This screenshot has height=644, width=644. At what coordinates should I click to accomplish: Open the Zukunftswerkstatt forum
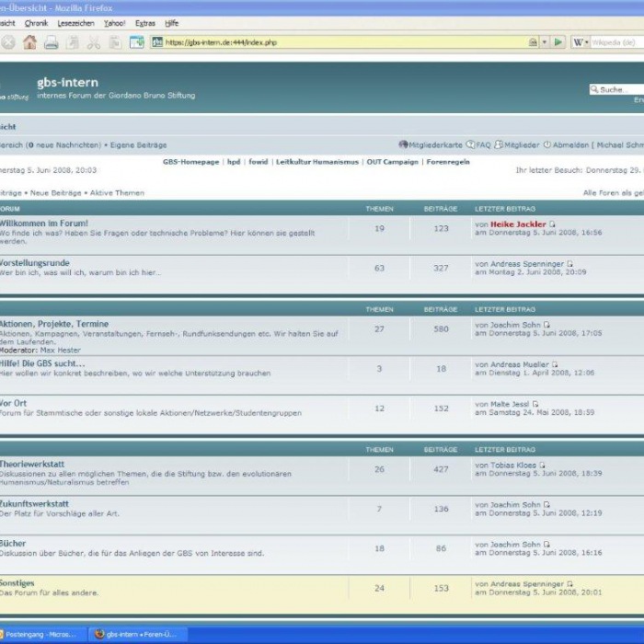[34, 504]
